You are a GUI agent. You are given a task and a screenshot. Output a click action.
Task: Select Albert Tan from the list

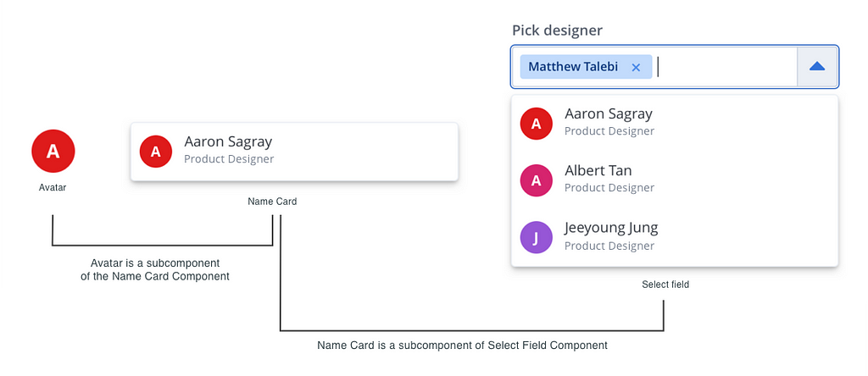[675, 180]
